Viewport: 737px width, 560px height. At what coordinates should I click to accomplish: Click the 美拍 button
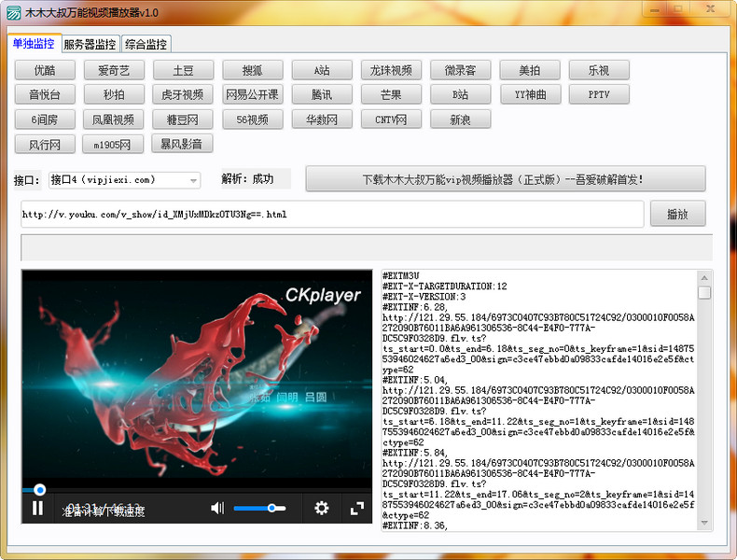[x=530, y=71]
